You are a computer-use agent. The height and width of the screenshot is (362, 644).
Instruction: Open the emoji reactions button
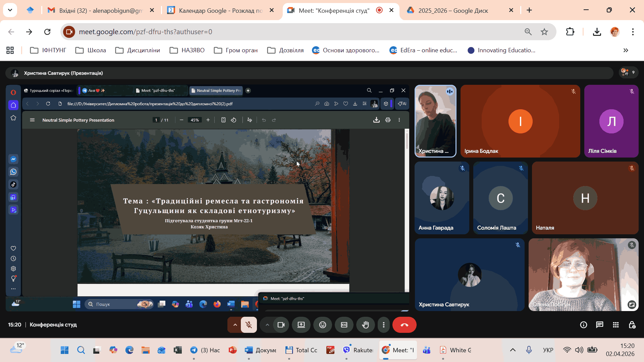(323, 325)
